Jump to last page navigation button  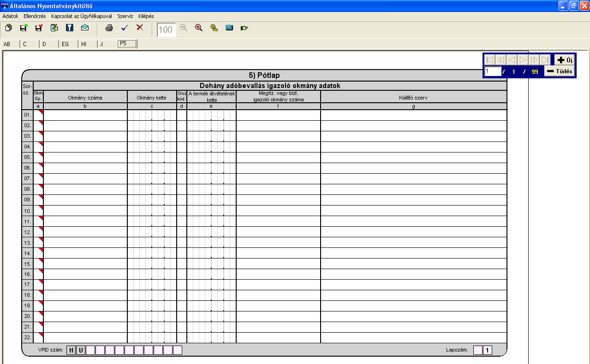pyautogui.click(x=545, y=60)
